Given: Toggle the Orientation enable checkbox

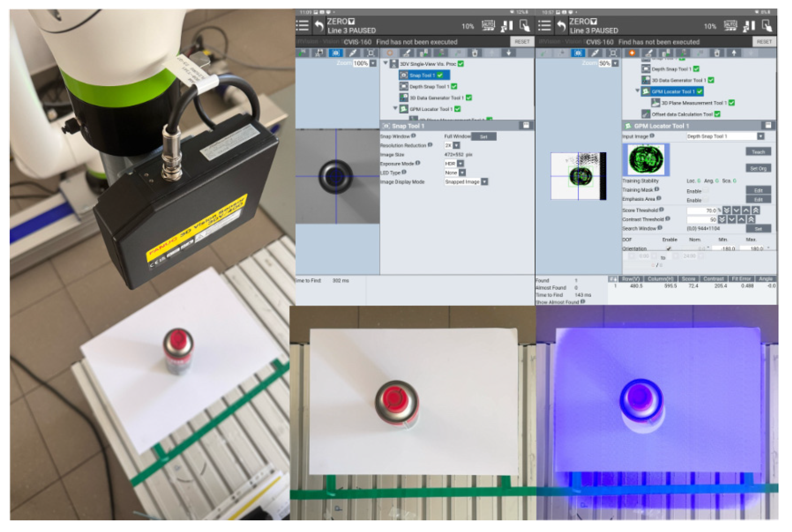Looking at the screenshot, I should 669,248.
